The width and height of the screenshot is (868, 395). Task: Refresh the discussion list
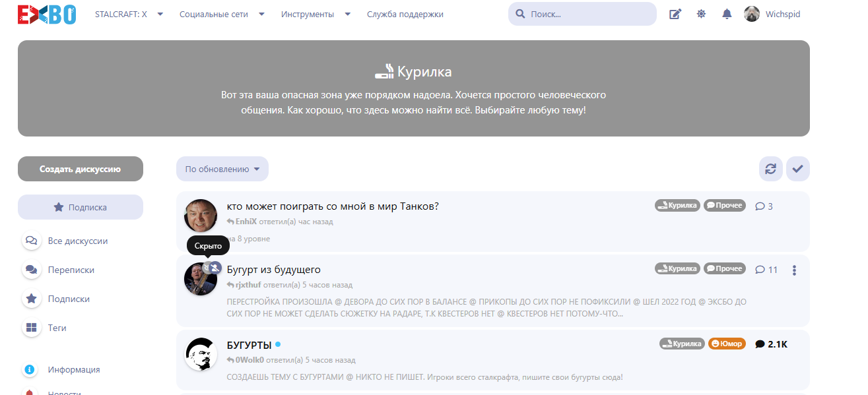click(x=770, y=169)
